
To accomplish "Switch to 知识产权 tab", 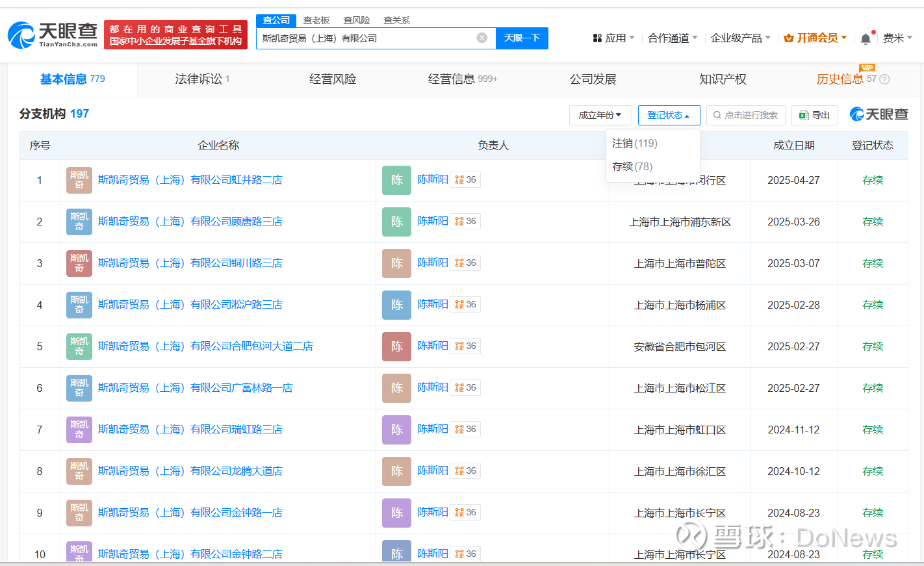I will (723, 79).
